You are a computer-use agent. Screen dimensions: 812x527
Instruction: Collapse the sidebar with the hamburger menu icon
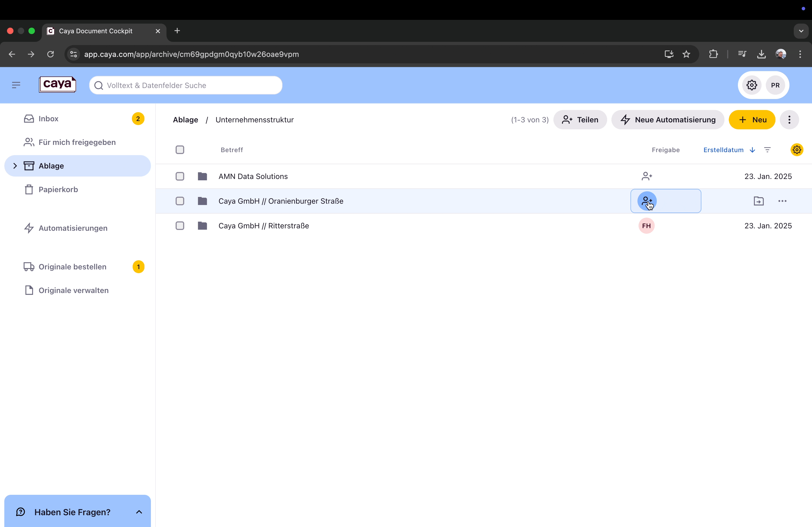point(16,85)
